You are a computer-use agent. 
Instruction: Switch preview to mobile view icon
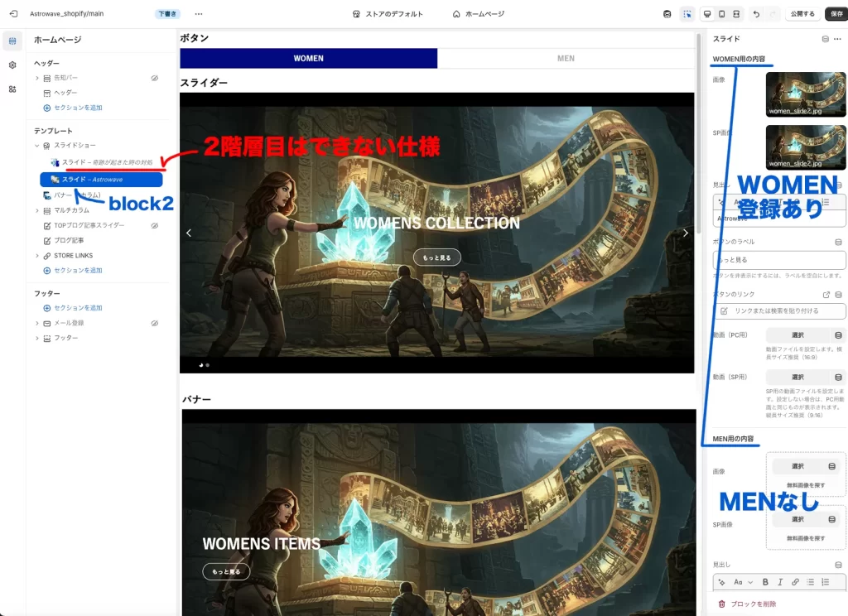click(721, 13)
